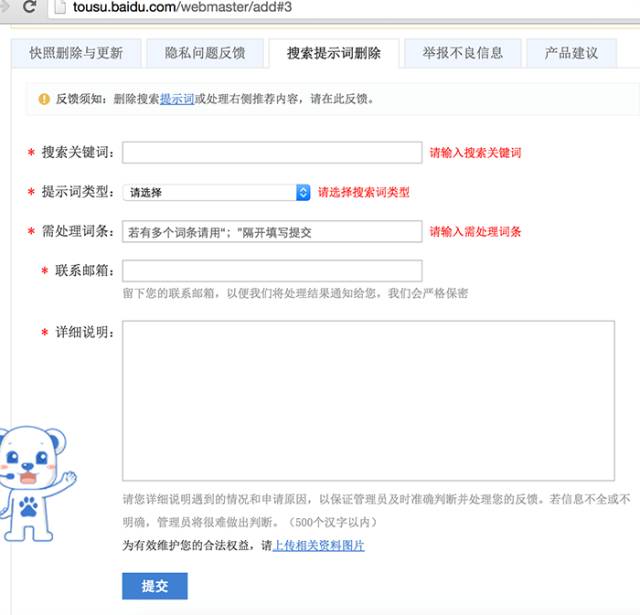Click the 搜索关键词 field label
The height and width of the screenshot is (615, 640).
coord(78,152)
